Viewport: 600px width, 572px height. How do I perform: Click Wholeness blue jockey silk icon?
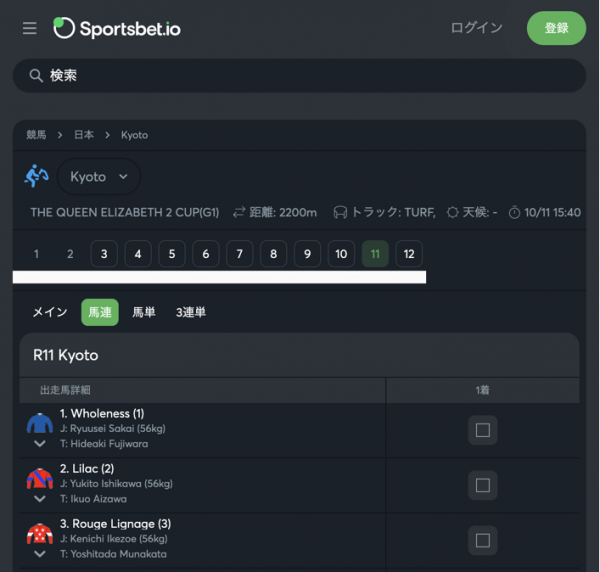[x=40, y=423]
